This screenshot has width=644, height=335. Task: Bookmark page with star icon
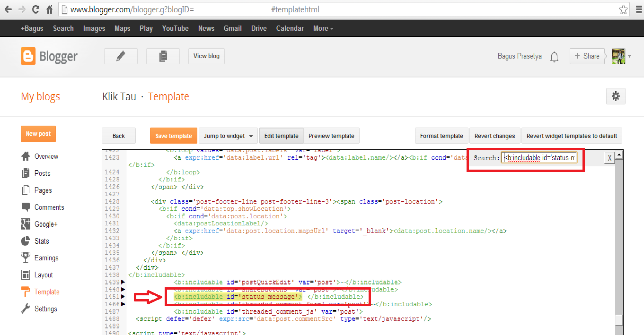(x=624, y=9)
